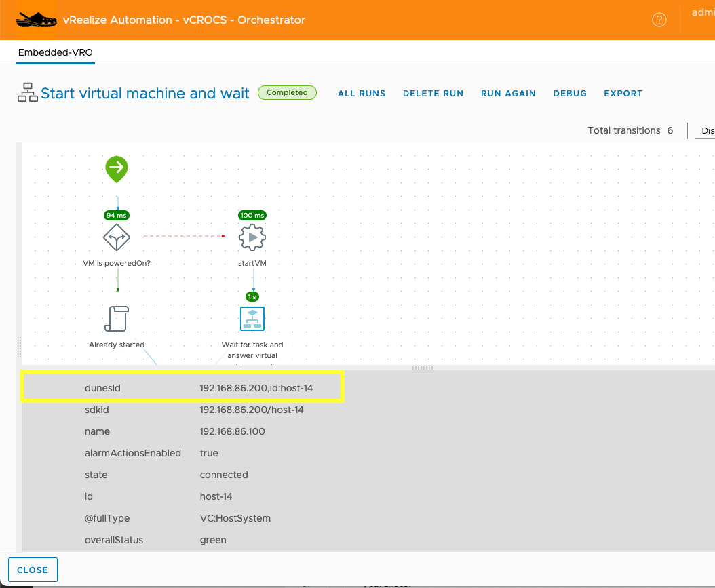715x588 pixels.
Task: Click the 100 ms duration badge
Action: click(x=252, y=215)
